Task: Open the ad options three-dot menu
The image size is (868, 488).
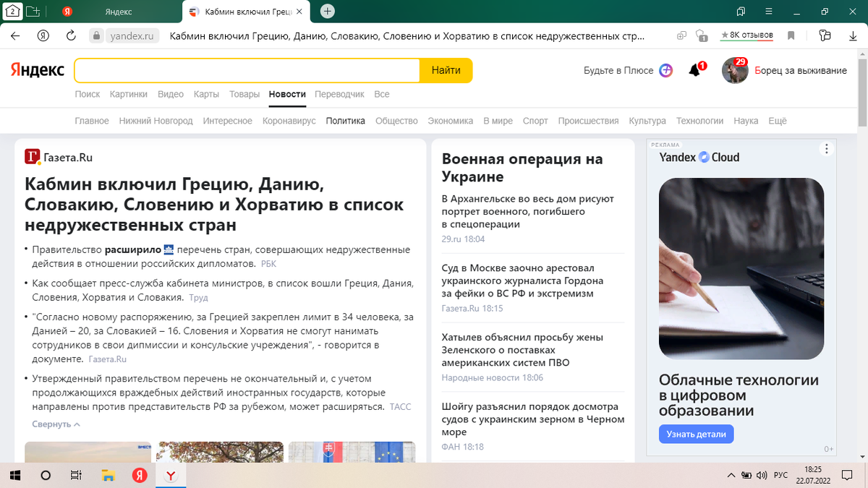Action: pos(826,149)
